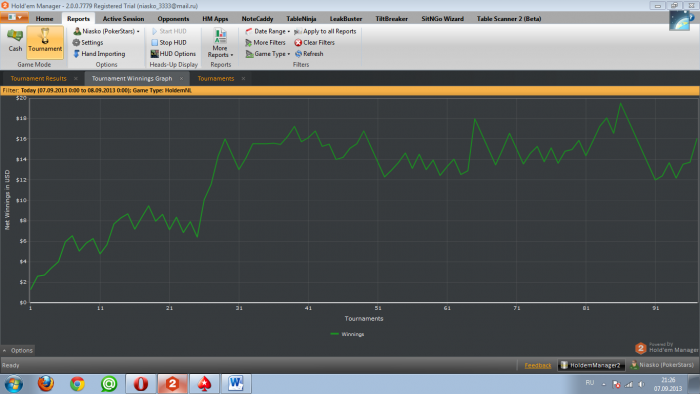
Task: Open Firefox from the taskbar
Action: (46, 384)
